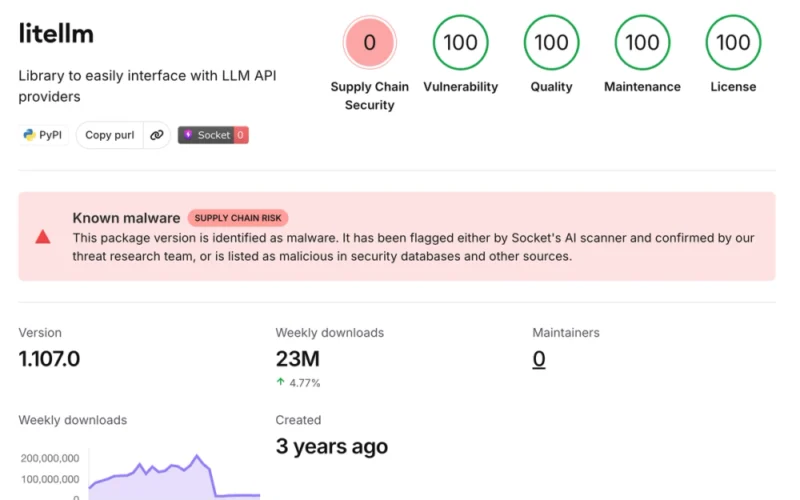Click the weekly downloads area chart
800x500 pixels.
point(174,476)
